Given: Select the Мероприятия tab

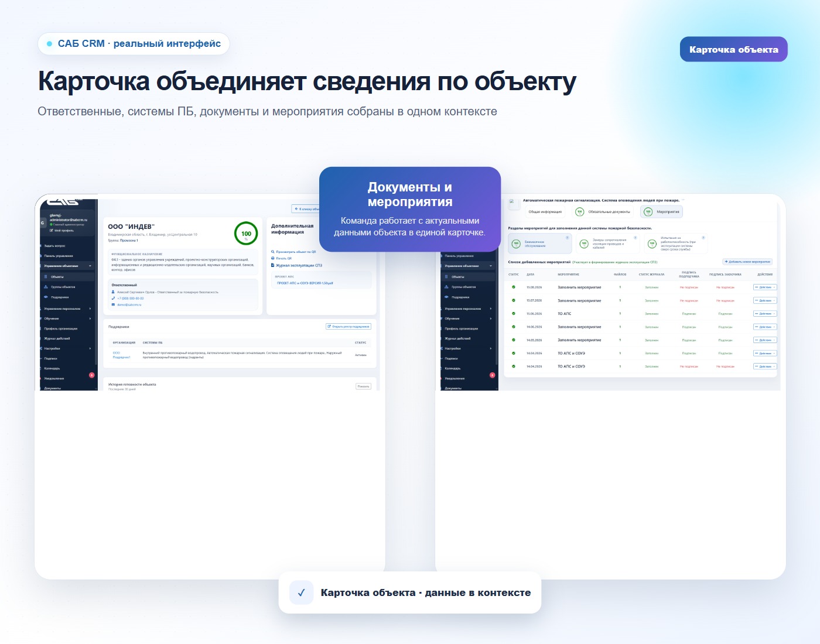Looking at the screenshot, I should pos(661,212).
